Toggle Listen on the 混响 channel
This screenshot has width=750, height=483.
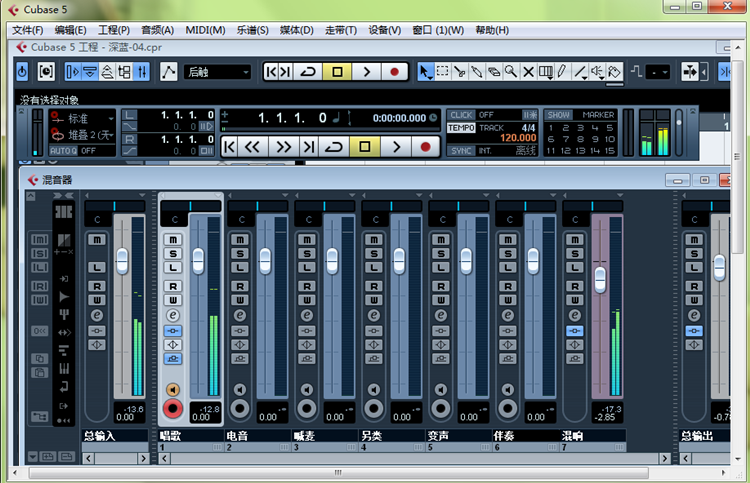coord(574,267)
